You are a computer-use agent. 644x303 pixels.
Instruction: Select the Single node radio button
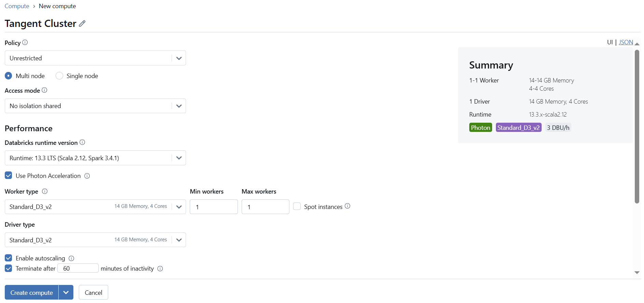59,76
